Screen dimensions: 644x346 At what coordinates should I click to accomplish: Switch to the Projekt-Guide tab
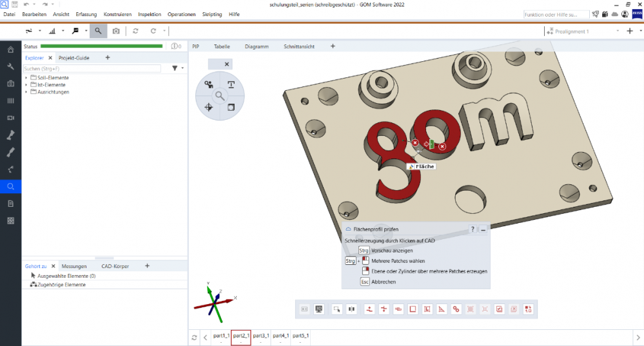[x=74, y=58]
